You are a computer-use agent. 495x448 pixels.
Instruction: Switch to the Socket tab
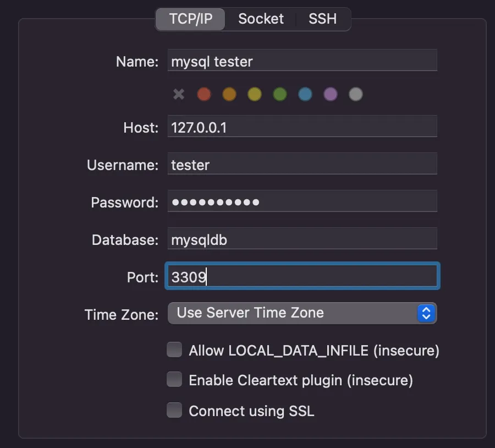[x=261, y=19]
